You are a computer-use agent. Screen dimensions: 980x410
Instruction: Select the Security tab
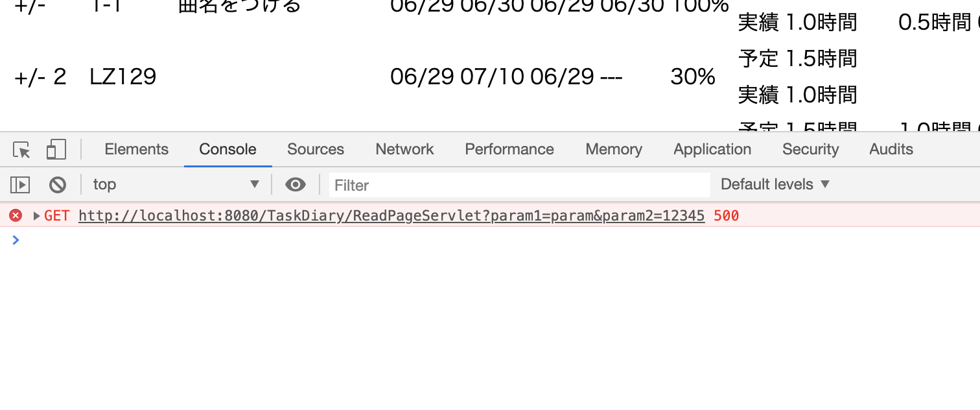pos(810,149)
